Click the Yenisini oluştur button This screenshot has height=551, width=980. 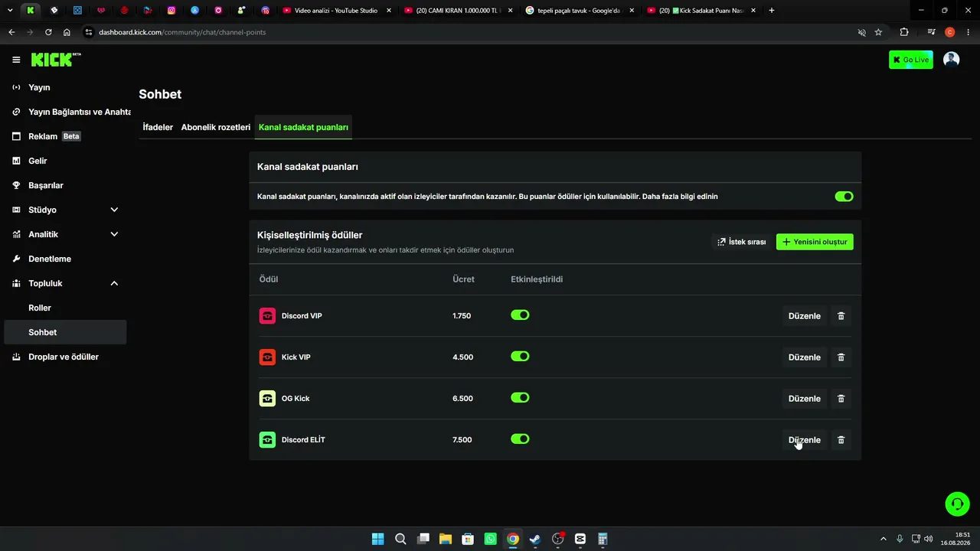pos(815,242)
